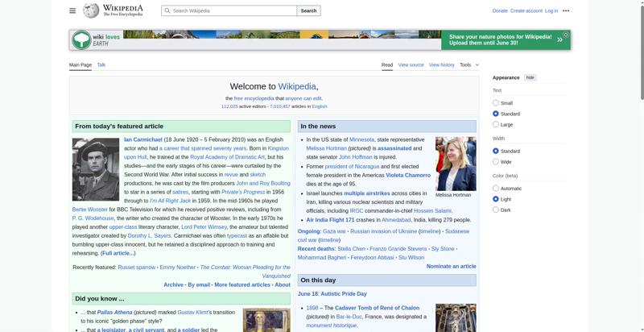Hide the Appearance panel

(530, 77)
